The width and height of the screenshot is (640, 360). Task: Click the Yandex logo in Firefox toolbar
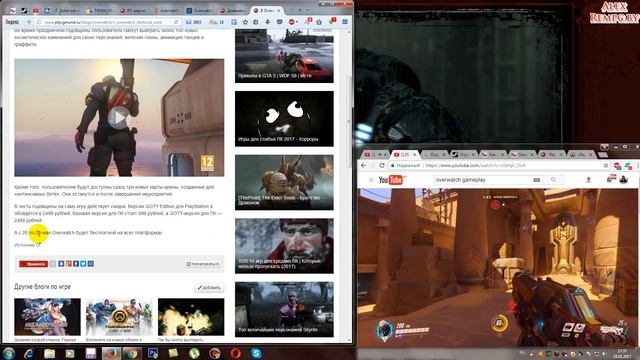click(12, 22)
